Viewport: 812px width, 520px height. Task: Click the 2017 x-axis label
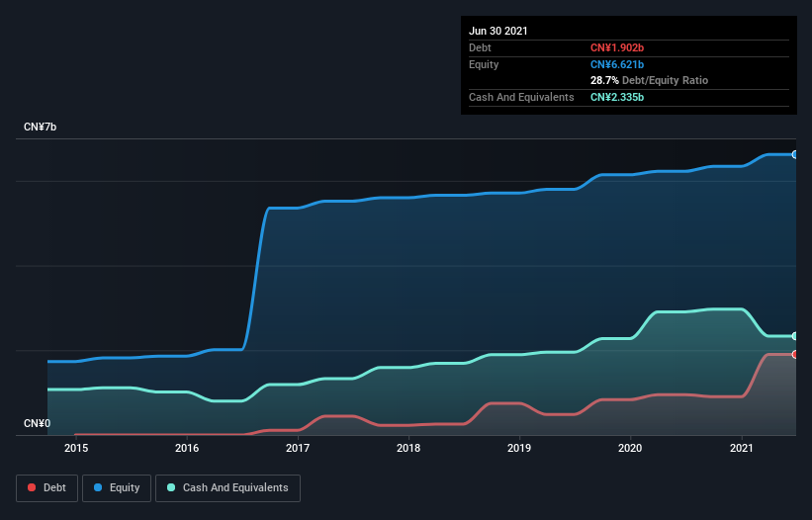tap(298, 448)
